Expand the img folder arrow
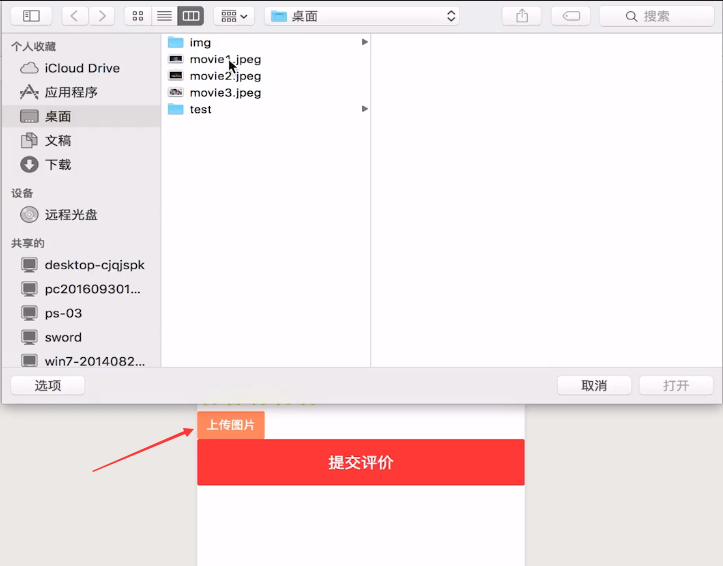 [x=365, y=42]
